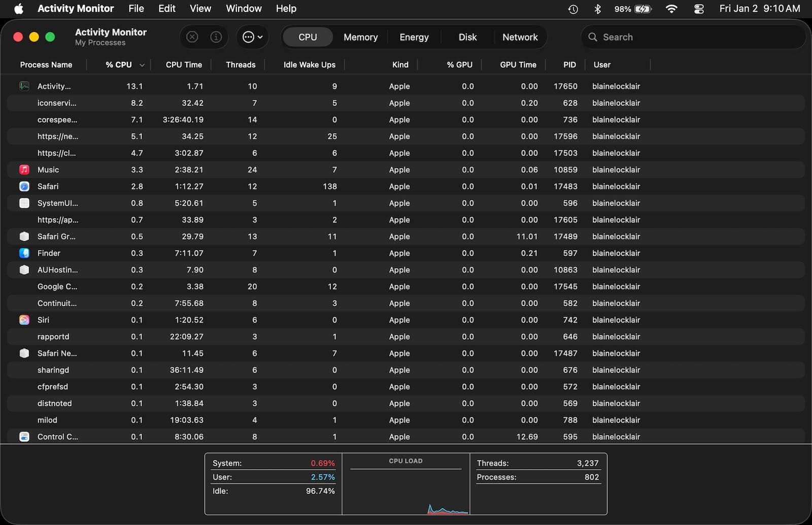Image resolution: width=812 pixels, height=525 pixels.
Task: Click the Safari icon next to Safari process
Action: click(24, 186)
